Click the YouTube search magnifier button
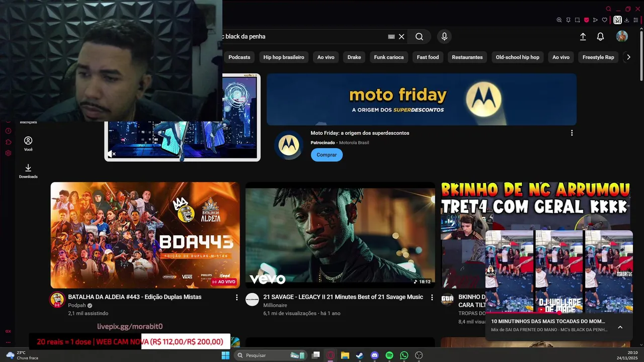 pyautogui.click(x=419, y=36)
